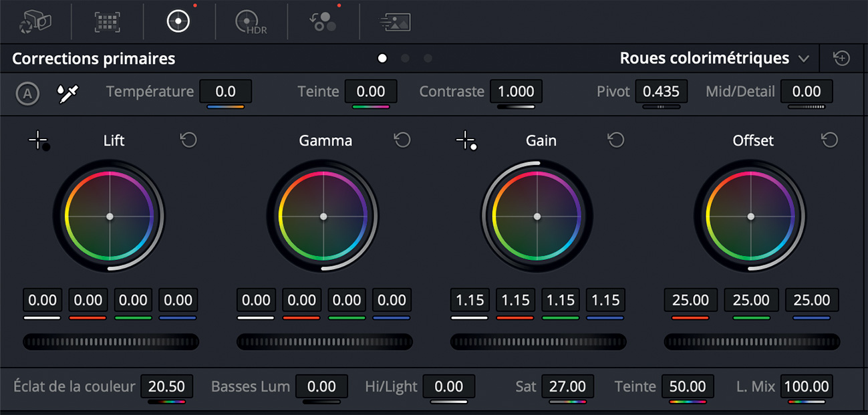
Task: Open the Motion Effects palette icon
Action: (395, 22)
